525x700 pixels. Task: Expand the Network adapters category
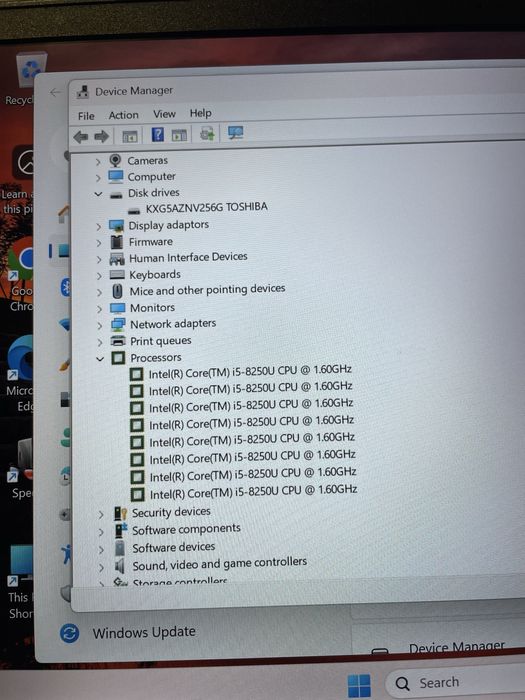[x=100, y=325]
